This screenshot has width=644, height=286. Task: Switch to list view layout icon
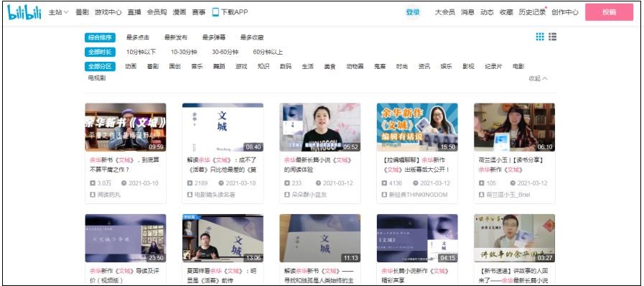(x=552, y=37)
